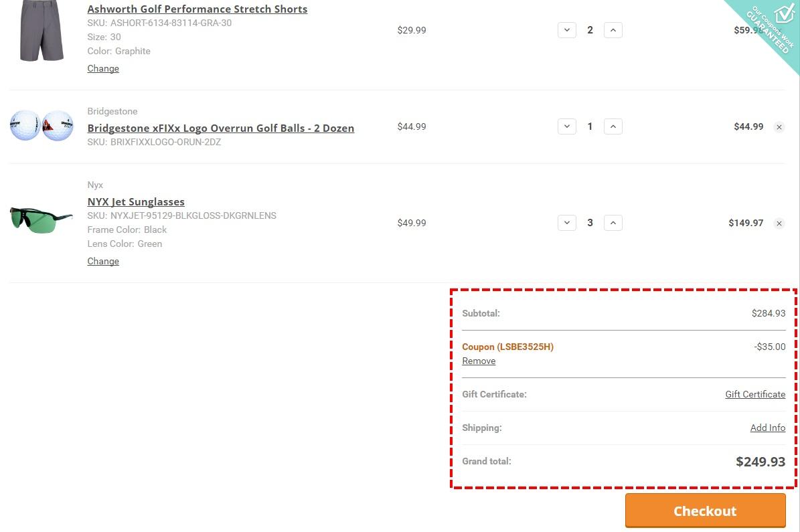Viewport: 800px width, 532px height.
Task: Click Change link under Ashworth shorts Color Graphite
Action: (x=103, y=68)
